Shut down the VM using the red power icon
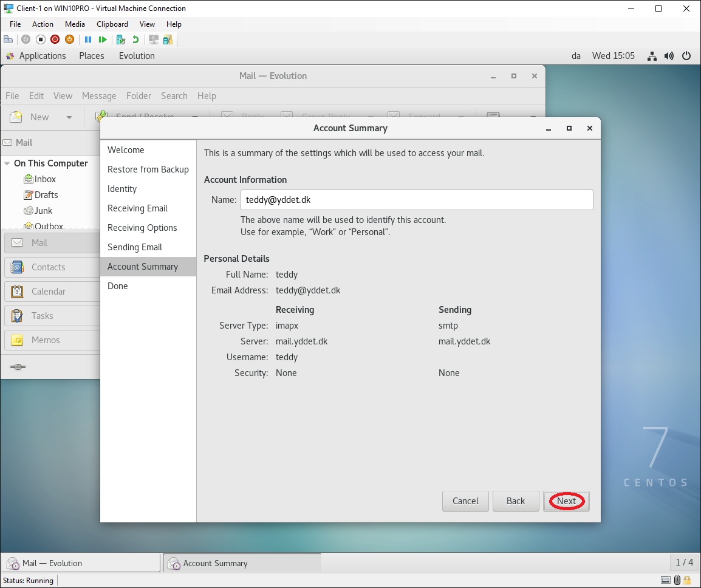 pyautogui.click(x=55, y=39)
